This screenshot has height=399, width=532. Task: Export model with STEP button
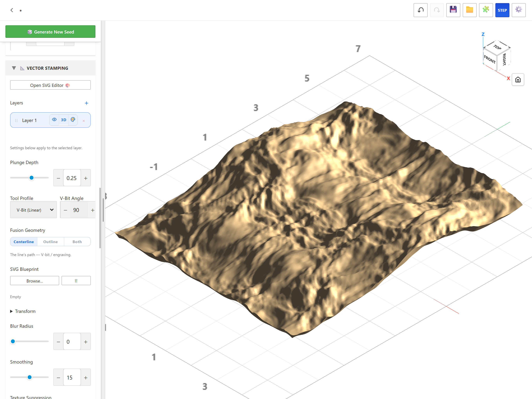tap(502, 10)
